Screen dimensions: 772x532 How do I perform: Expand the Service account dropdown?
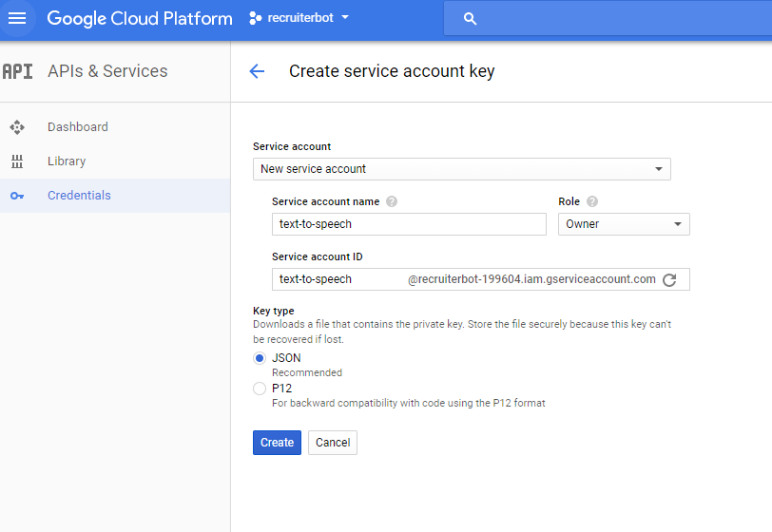click(461, 169)
